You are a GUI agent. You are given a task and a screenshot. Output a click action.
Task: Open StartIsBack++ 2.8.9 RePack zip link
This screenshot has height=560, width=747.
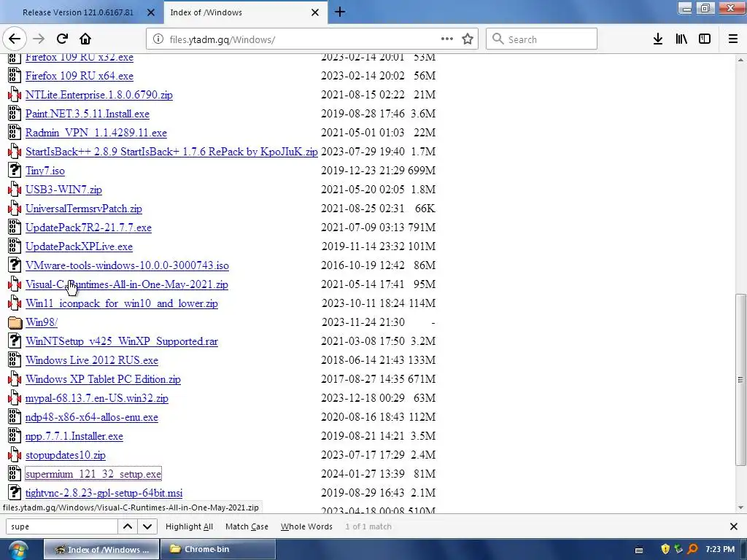pos(171,152)
